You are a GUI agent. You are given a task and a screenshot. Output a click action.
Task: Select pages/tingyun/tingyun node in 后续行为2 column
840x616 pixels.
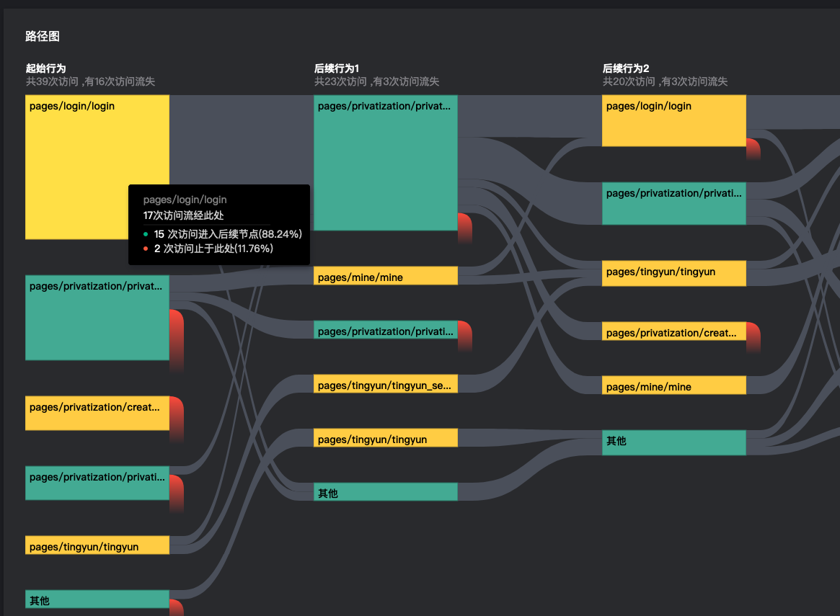coord(673,274)
